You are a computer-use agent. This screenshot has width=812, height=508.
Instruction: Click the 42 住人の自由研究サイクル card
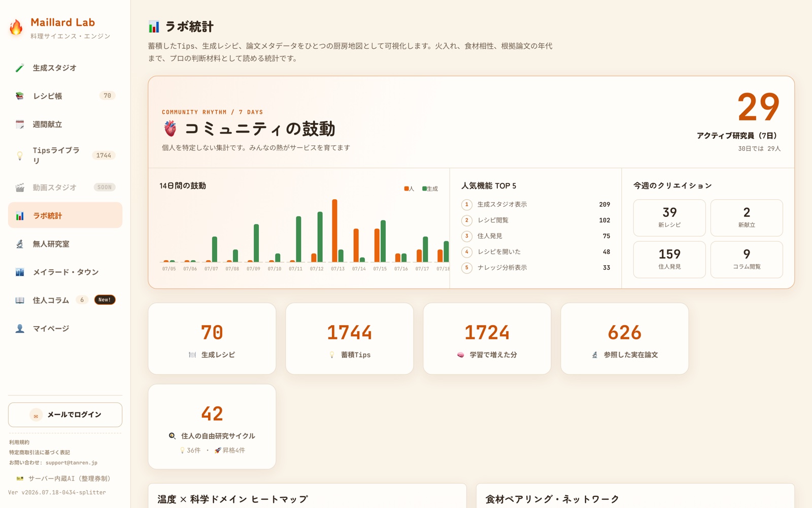point(212,427)
